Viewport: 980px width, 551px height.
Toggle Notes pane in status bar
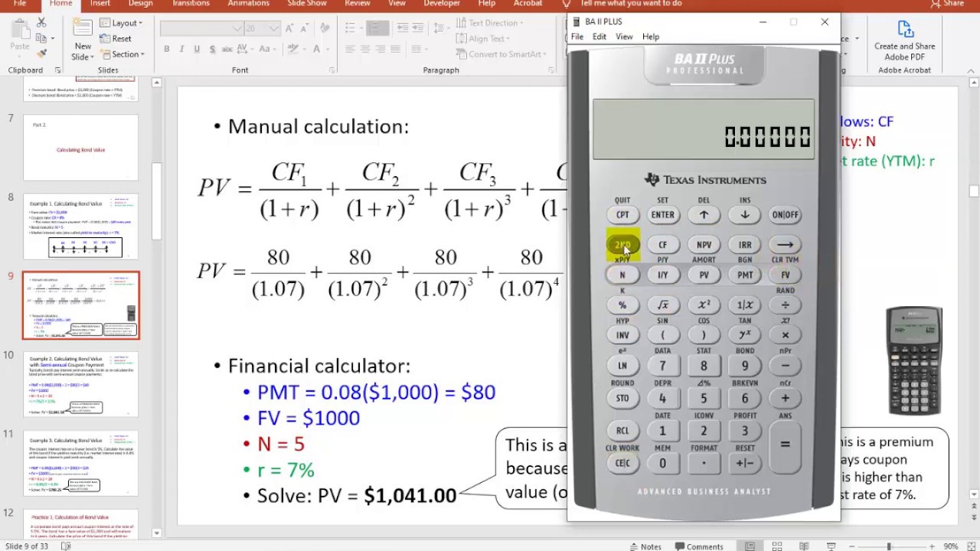[645, 546]
